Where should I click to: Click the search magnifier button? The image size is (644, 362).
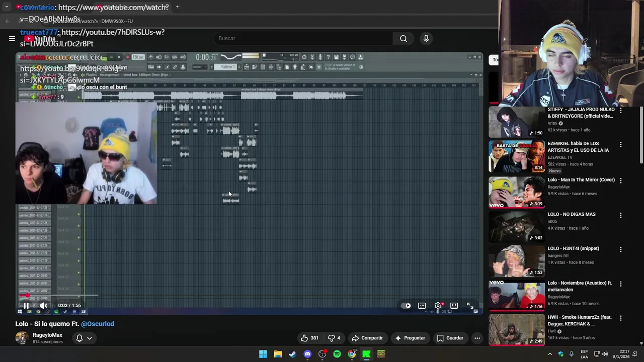pyautogui.click(x=404, y=38)
